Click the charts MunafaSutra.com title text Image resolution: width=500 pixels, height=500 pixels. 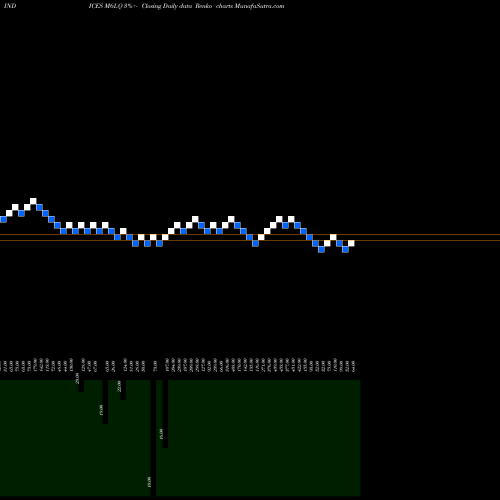pos(250,6)
